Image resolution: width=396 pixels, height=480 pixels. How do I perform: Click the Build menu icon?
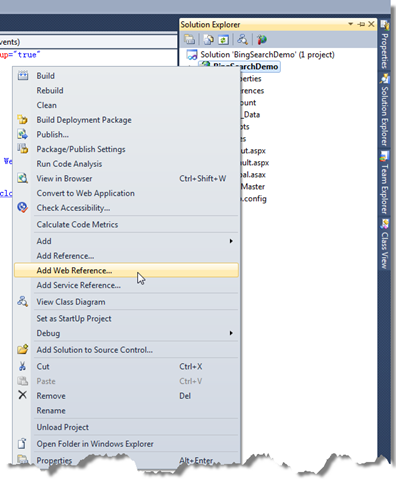[x=23, y=76]
